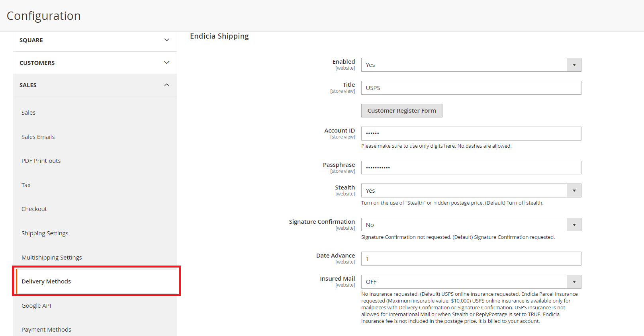
Task: Expand the SQUARE section chevron
Action: [x=166, y=40]
